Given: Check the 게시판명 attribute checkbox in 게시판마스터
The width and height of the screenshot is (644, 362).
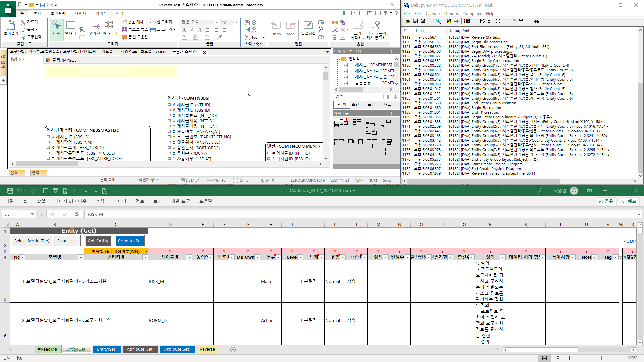Looking at the screenshot, I should click(48, 142).
